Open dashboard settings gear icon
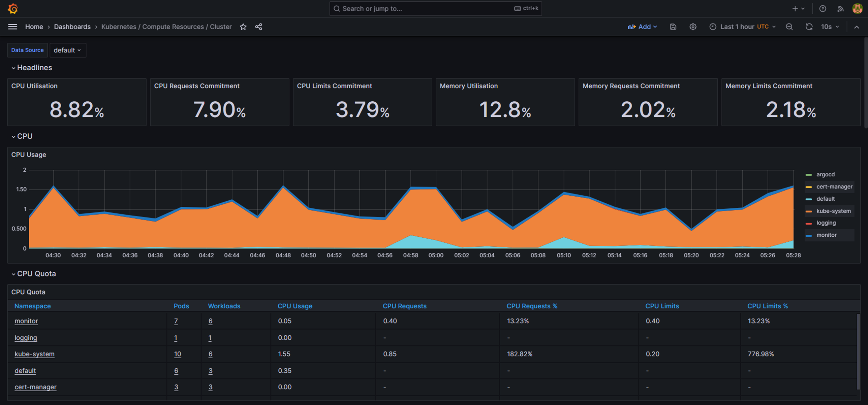 pyautogui.click(x=692, y=27)
